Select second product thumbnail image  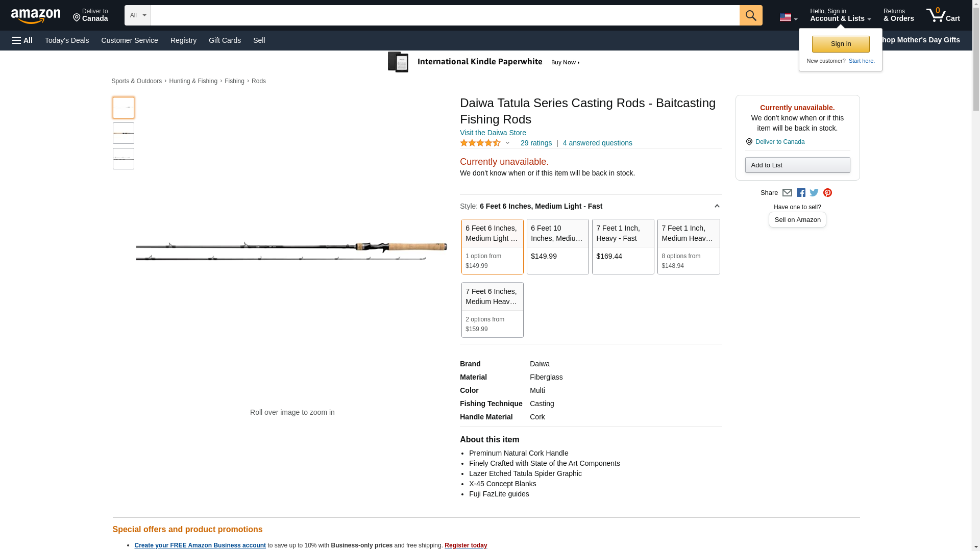click(123, 133)
